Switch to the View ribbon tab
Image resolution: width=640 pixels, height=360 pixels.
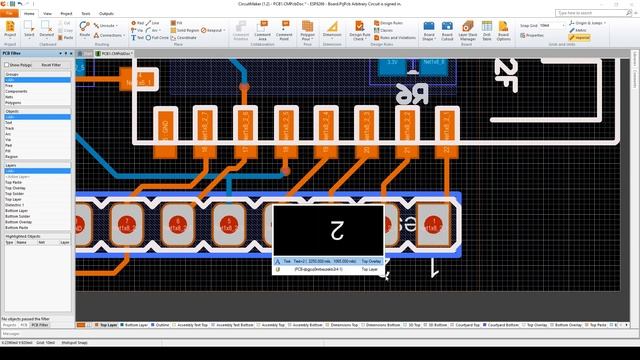coord(47,13)
